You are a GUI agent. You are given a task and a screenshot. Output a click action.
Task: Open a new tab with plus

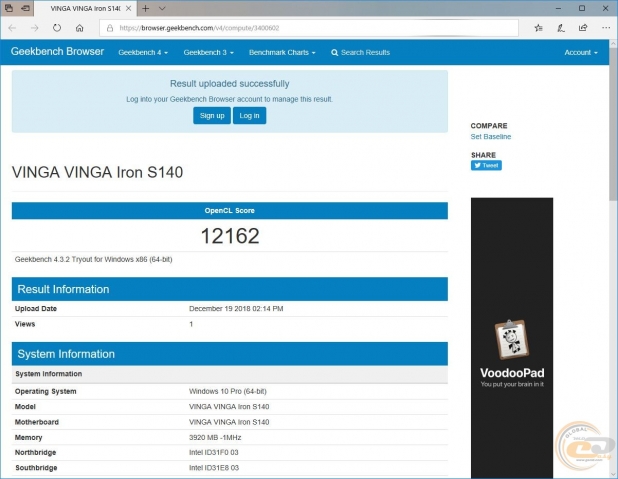point(145,8)
